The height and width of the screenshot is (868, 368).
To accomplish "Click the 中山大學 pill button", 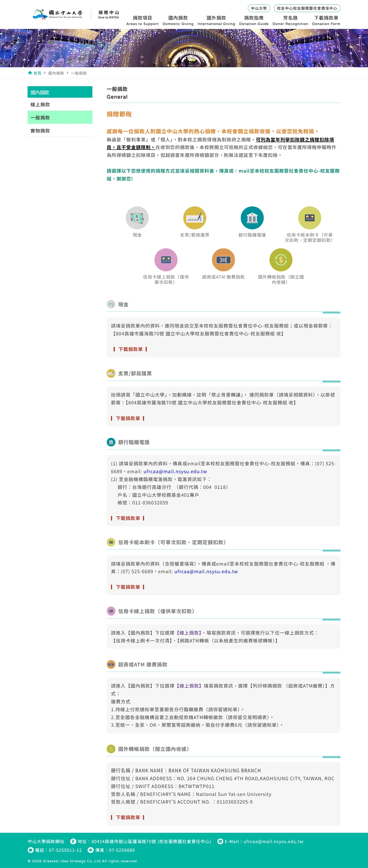I will tap(259, 8).
